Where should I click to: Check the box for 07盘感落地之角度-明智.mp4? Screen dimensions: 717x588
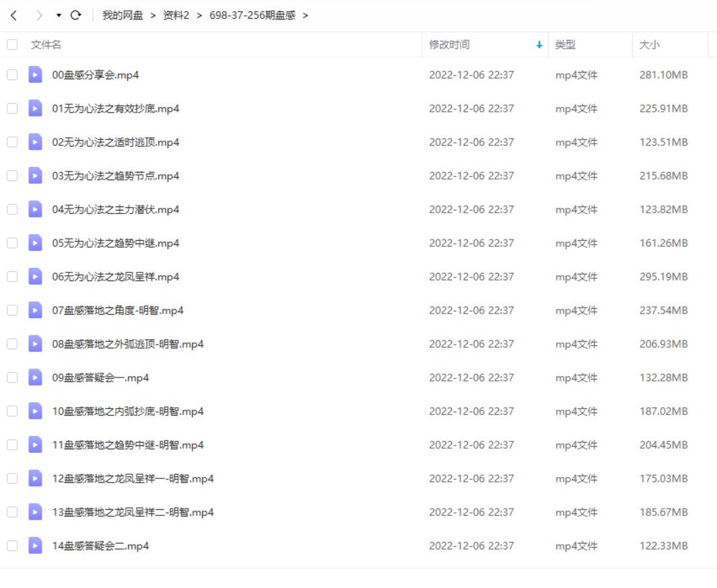(12, 311)
